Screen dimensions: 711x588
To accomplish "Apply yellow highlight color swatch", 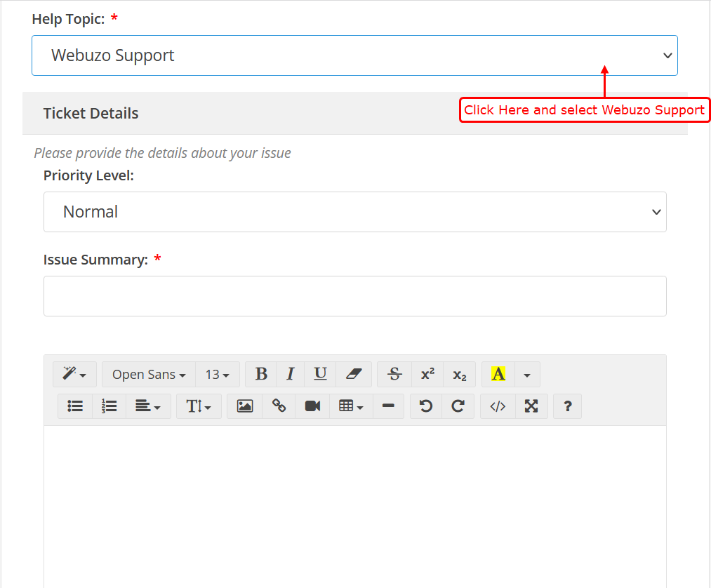I will [498, 375].
